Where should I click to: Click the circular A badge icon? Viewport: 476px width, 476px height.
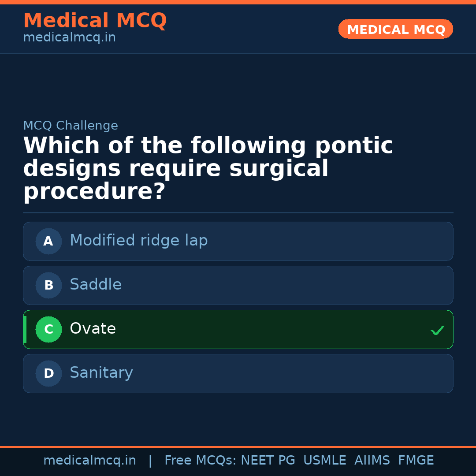coord(48,241)
